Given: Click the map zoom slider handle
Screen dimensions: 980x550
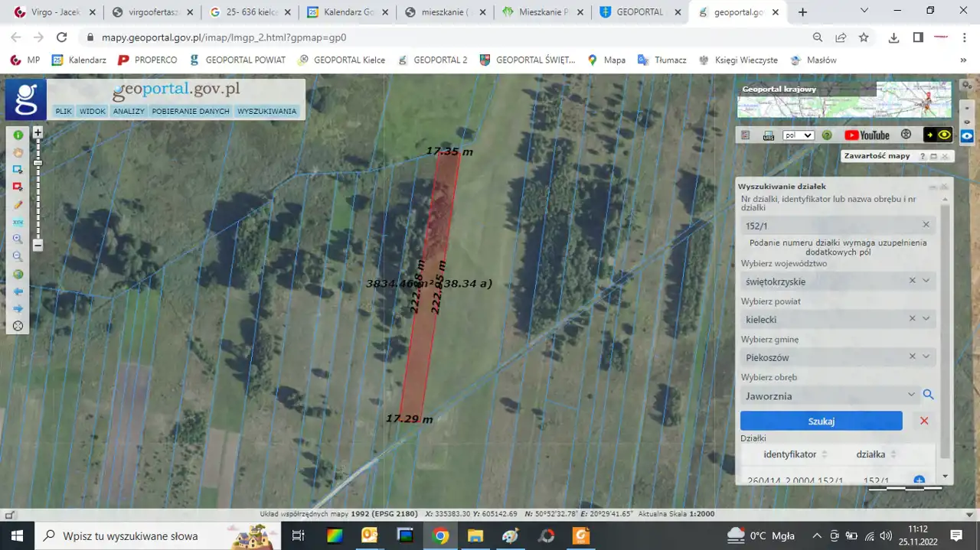Looking at the screenshot, I should 38,163.
